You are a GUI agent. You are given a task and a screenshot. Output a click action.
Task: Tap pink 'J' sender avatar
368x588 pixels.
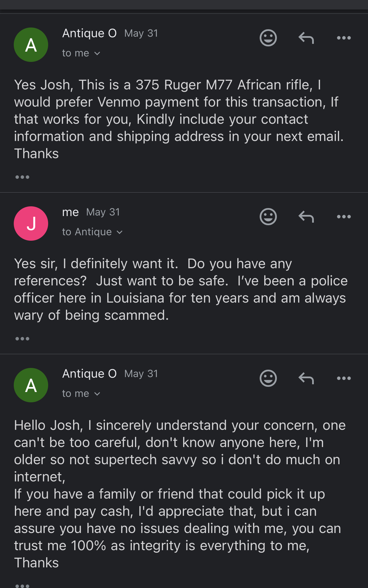pos(31,224)
